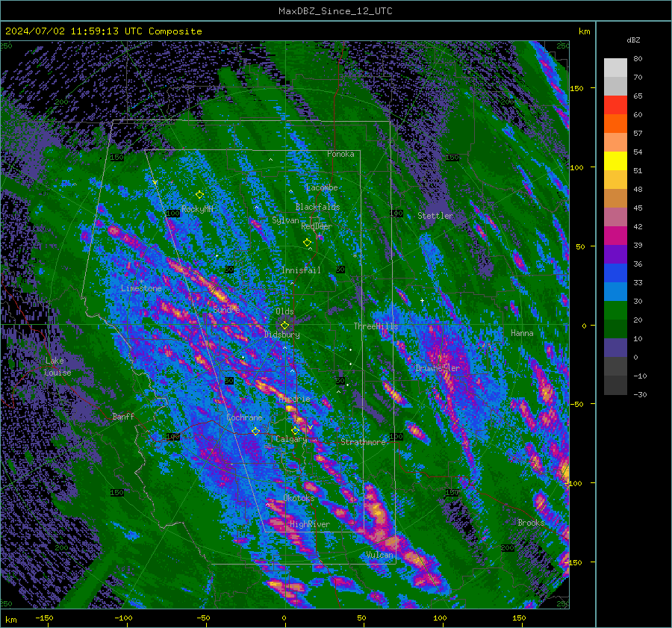
Task: Click the 2024/07/02 11:59:13 UTC Composite timestamp
Action: click(103, 31)
